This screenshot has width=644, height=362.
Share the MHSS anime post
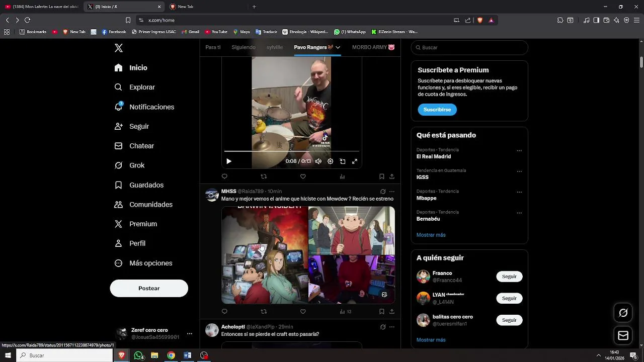coord(392,312)
